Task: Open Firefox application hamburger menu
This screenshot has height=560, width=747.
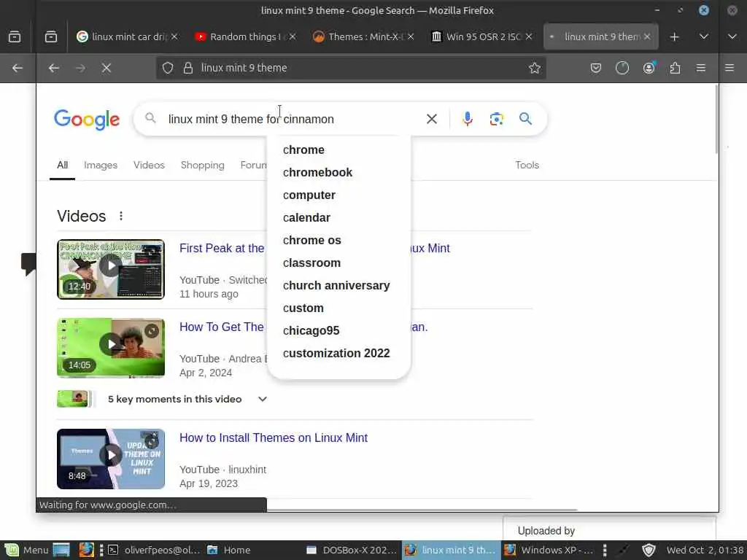Action: pos(701,68)
